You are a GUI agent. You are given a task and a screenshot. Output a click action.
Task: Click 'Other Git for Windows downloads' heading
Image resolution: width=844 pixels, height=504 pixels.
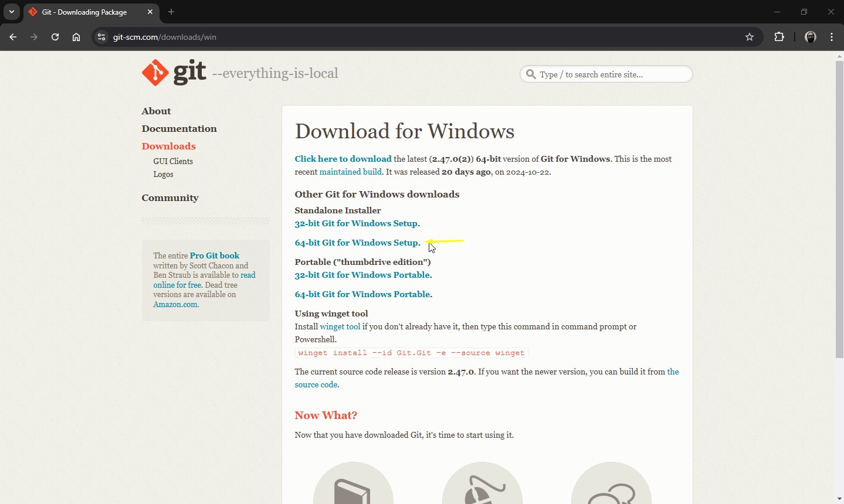click(377, 195)
